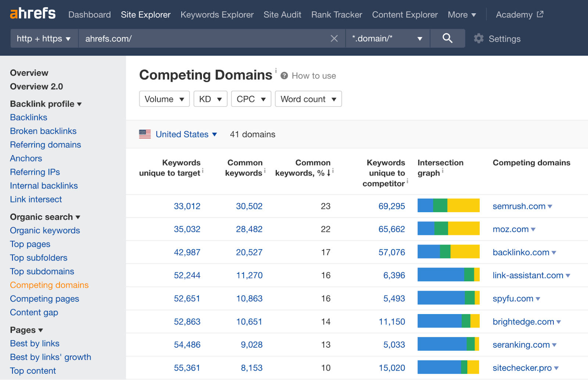Viewport: 588px width, 380px height.
Task: Expand the moz.com dropdown arrow
Action: point(533,230)
